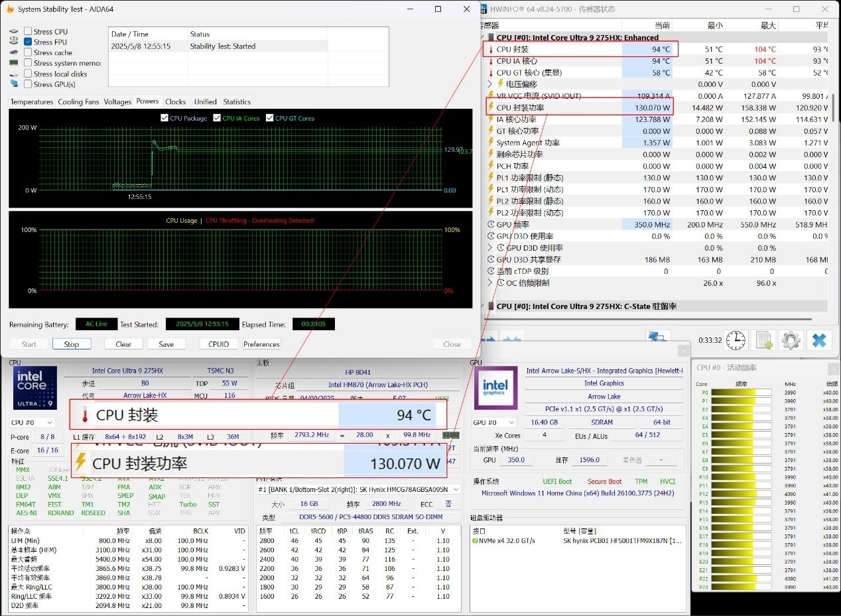The image size is (841, 616).
Task: Switch to the Temperatures tab
Action: 31,102
